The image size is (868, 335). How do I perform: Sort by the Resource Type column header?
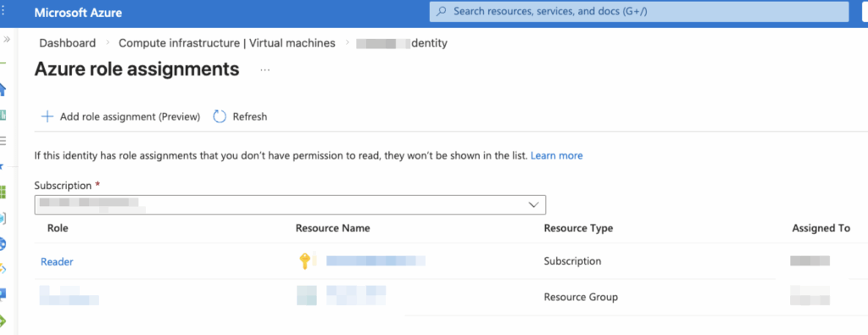pos(578,228)
